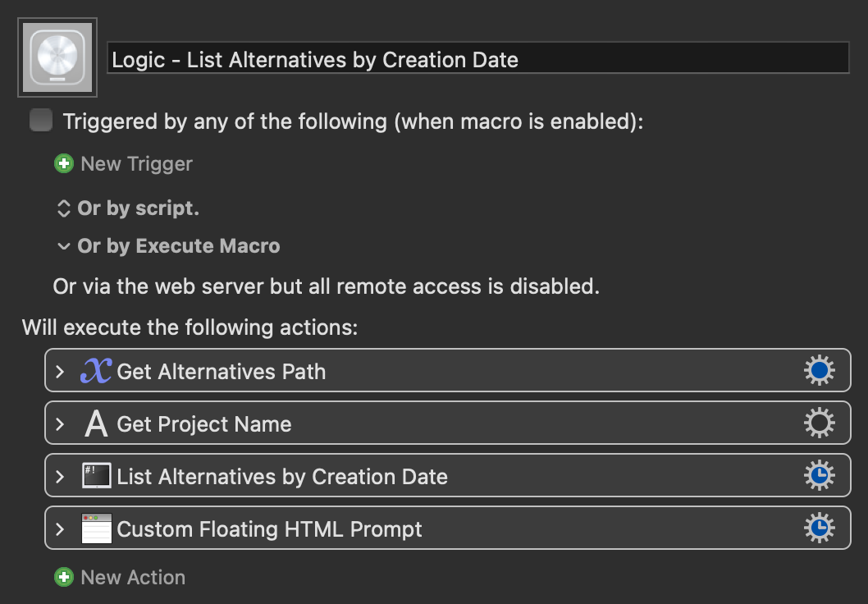Click the HTML prompt window icon
This screenshot has height=604, width=868.
96,528
